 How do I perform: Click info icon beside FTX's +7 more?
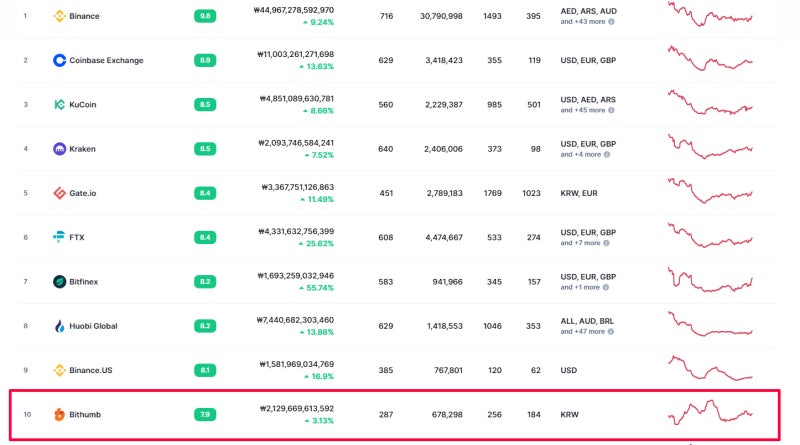point(607,243)
